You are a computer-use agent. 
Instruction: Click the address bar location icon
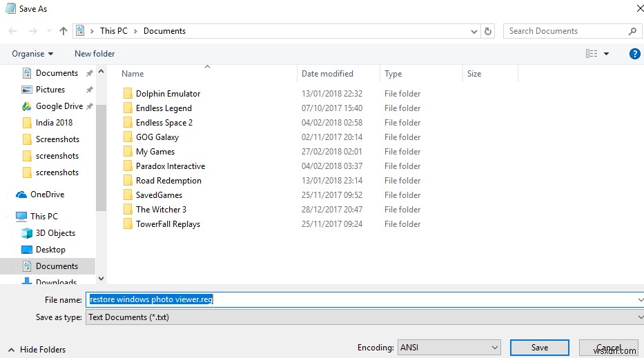[81, 31]
